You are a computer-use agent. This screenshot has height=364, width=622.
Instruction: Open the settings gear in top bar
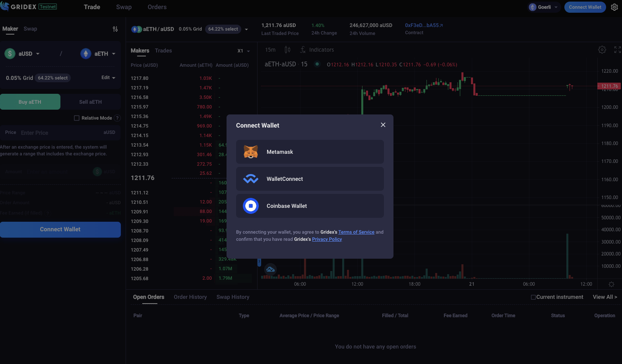pyautogui.click(x=614, y=7)
